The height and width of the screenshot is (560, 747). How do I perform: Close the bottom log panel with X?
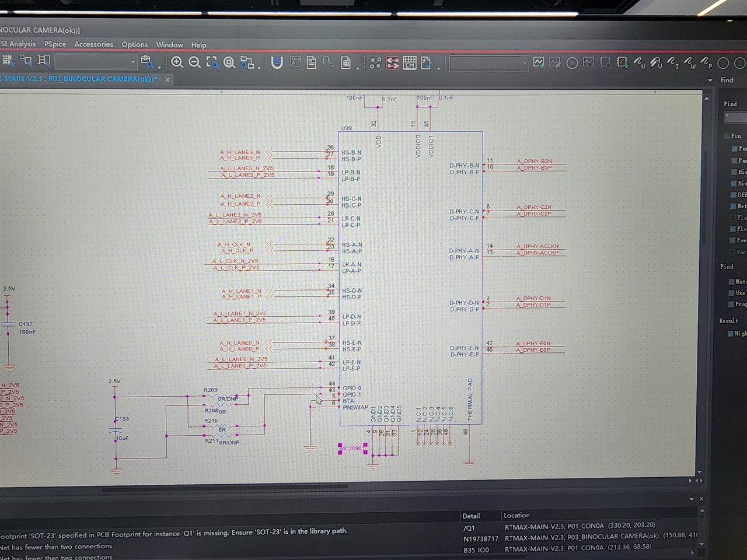pos(701,499)
